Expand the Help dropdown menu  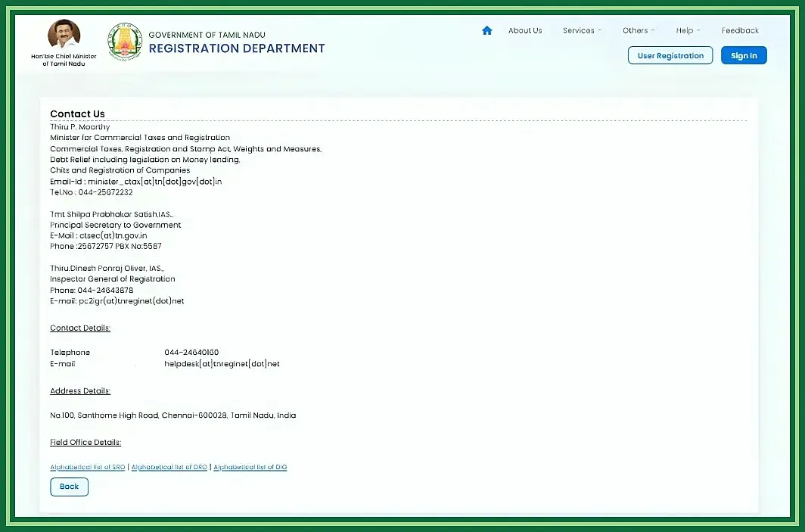click(x=688, y=30)
